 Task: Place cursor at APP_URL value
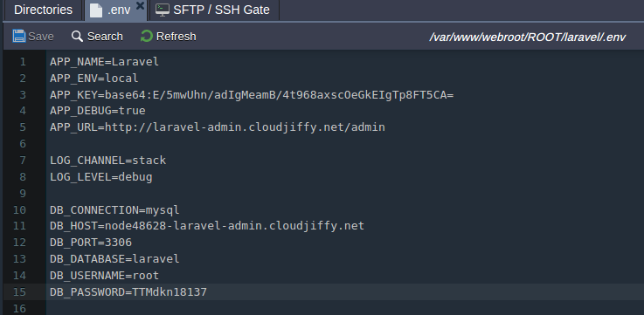click(245, 127)
